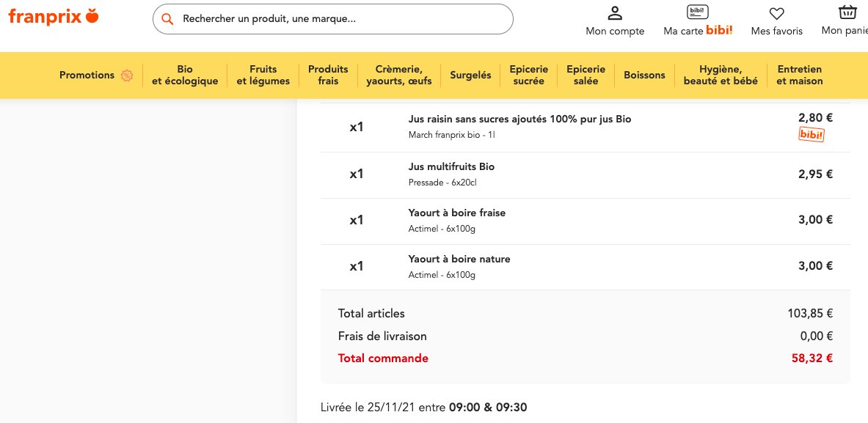
Task: Open Crèmerie, yaourts, œufs category
Action: (399, 76)
